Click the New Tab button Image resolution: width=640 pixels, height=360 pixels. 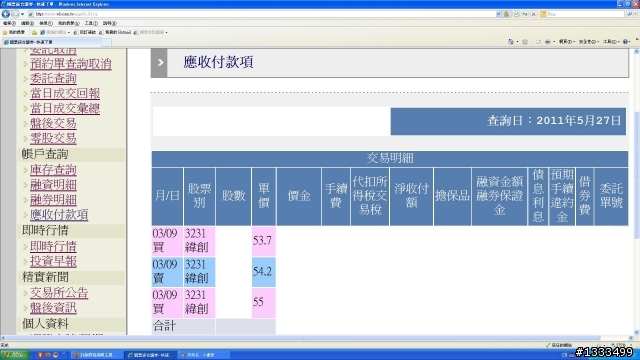pyautogui.click(x=106, y=42)
